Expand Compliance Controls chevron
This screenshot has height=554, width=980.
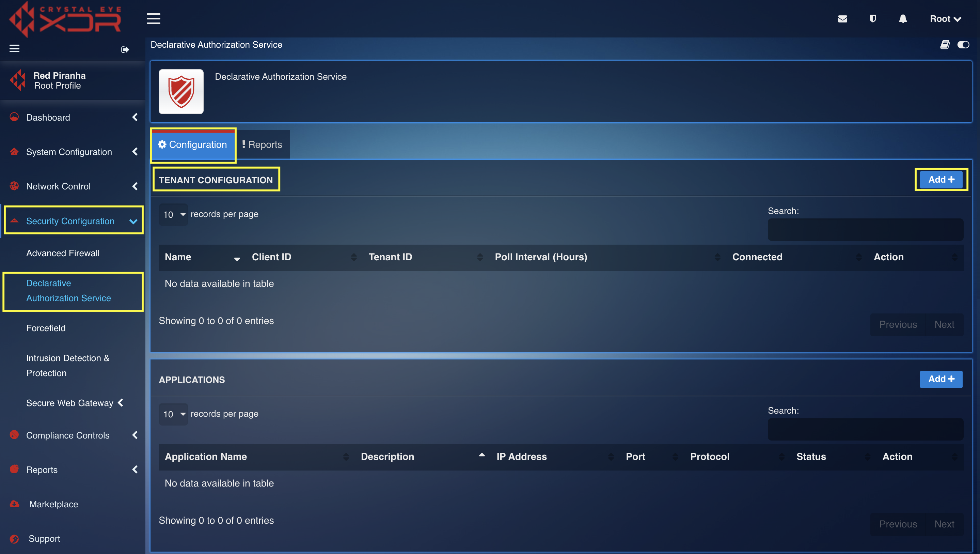tap(135, 435)
